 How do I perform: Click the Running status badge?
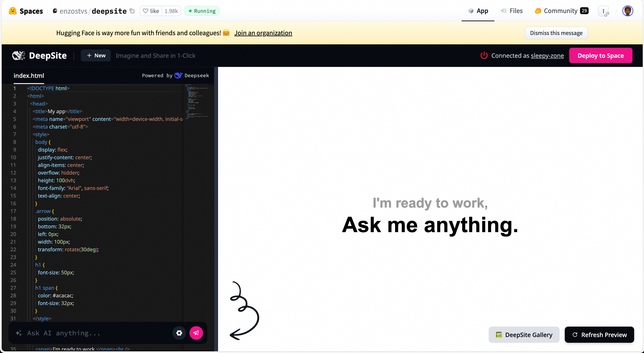pos(202,11)
